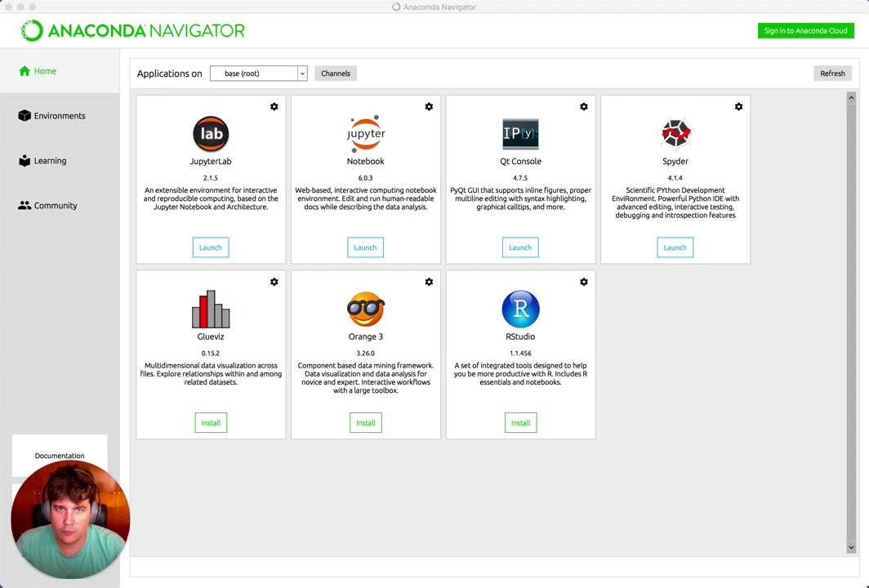Open Spyder settings gear
Screen dimensions: 869x588
(x=739, y=106)
